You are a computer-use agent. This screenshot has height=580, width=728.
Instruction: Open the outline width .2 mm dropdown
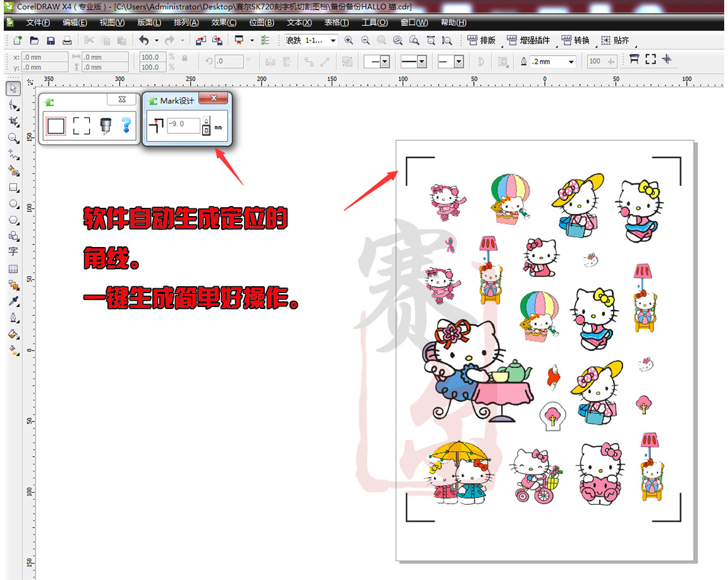[x=571, y=61]
